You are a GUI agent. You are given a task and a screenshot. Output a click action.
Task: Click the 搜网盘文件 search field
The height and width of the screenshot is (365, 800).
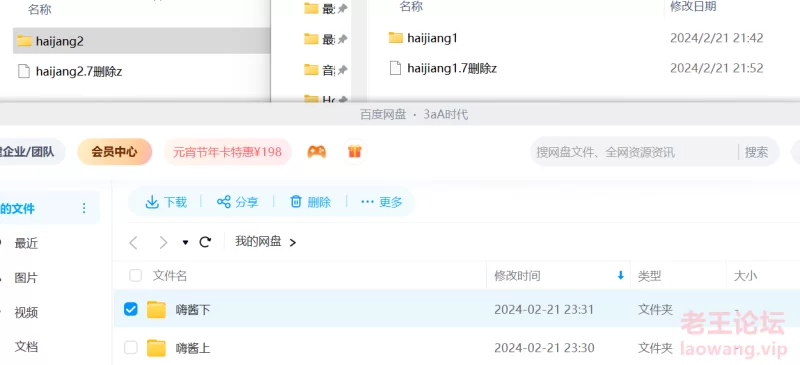(635, 152)
